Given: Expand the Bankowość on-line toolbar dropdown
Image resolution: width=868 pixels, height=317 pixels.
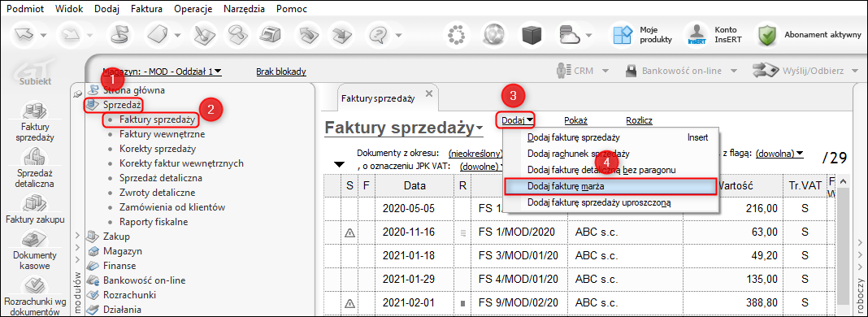Looking at the screenshot, I should click(734, 71).
